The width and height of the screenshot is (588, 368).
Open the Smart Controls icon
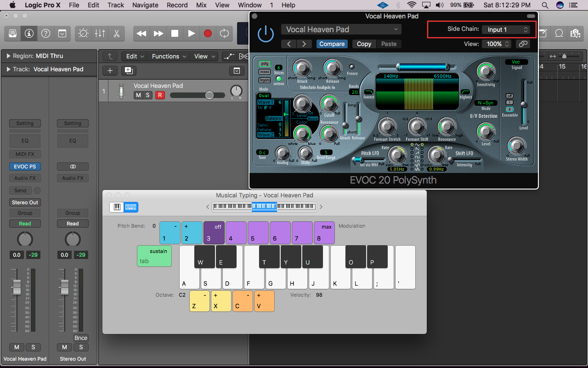tap(83, 33)
